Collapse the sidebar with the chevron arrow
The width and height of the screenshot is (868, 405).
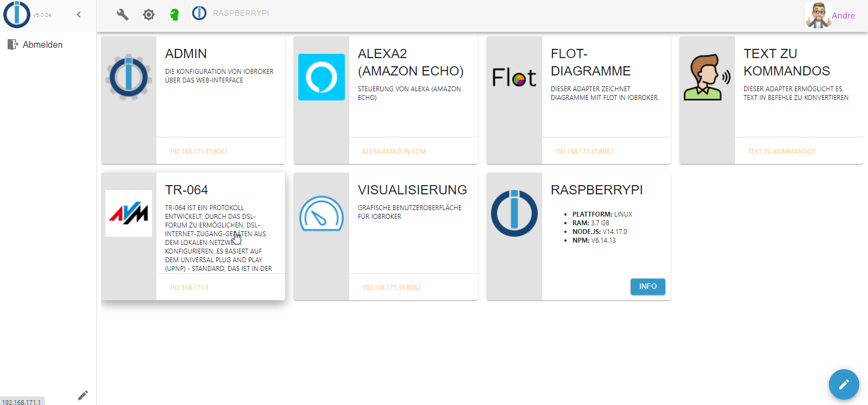click(x=79, y=15)
